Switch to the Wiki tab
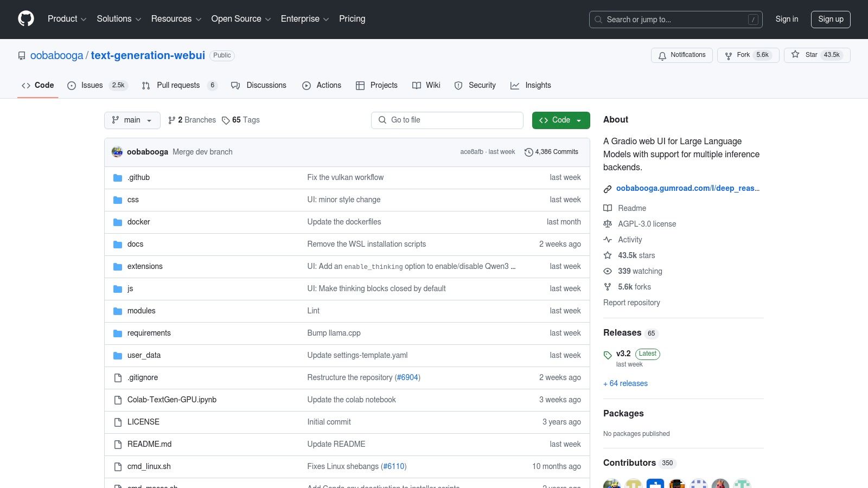The image size is (868, 488). pos(426,85)
